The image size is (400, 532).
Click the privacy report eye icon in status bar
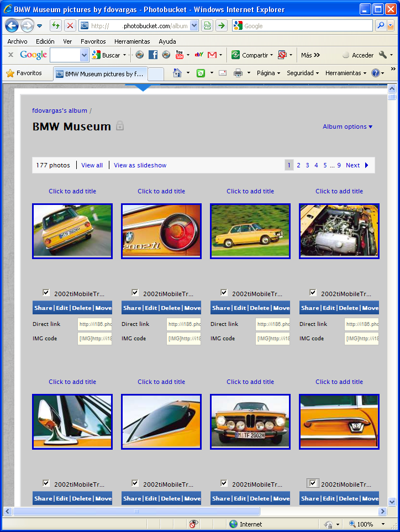194,524
